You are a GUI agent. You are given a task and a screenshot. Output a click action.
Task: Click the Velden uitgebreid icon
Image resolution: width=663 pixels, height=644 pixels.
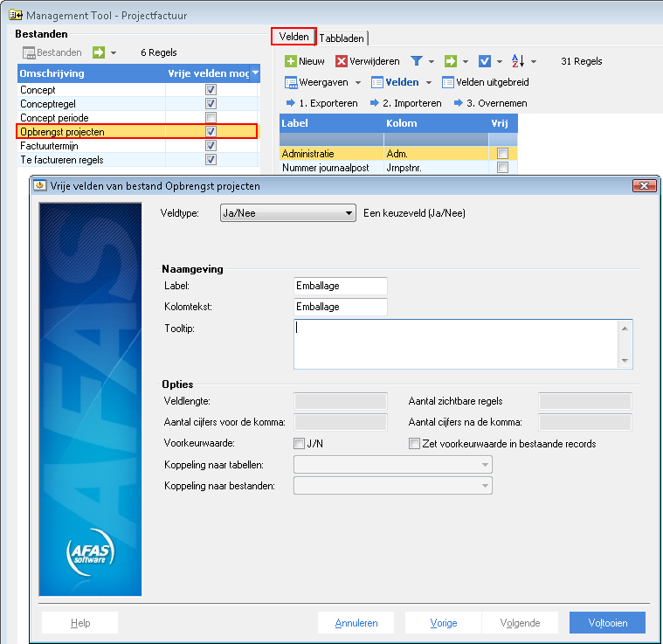point(448,82)
